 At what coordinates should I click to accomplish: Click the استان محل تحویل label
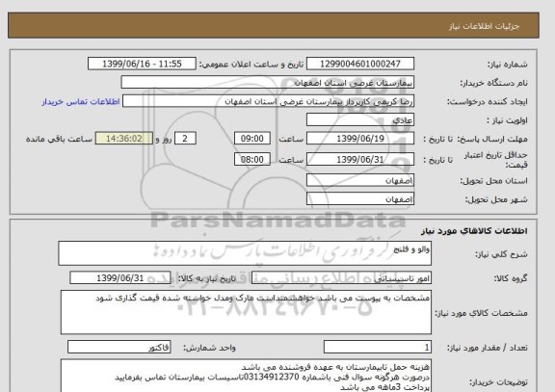(x=493, y=181)
